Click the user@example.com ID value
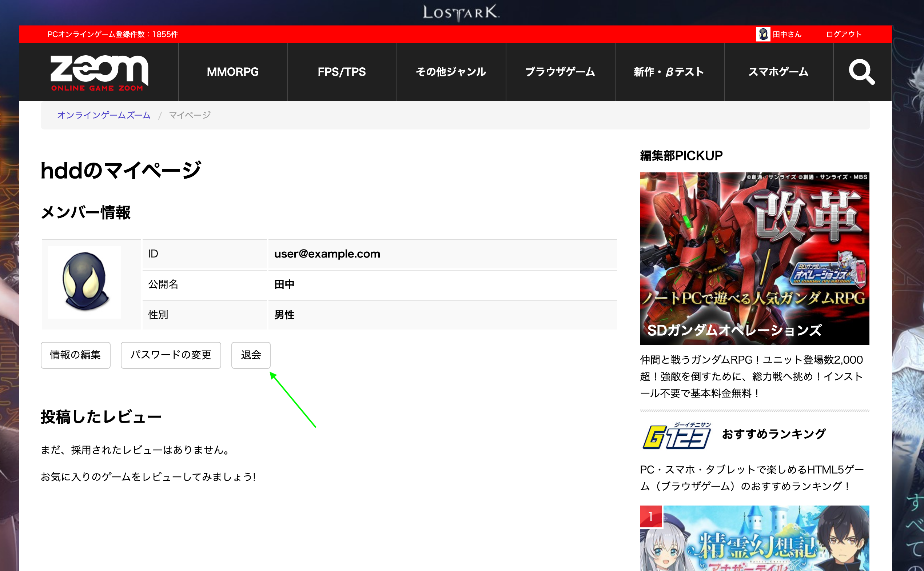The height and width of the screenshot is (571, 924). 327,254
